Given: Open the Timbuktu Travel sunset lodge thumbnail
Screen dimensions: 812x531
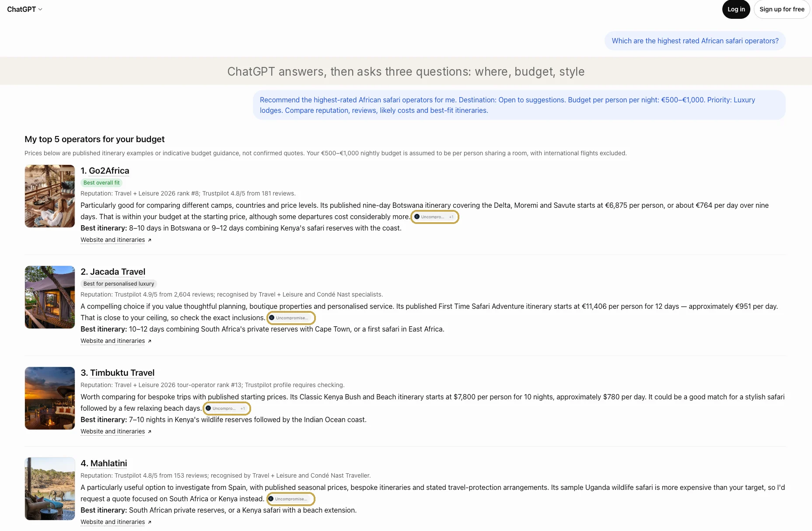Looking at the screenshot, I should (x=50, y=398).
